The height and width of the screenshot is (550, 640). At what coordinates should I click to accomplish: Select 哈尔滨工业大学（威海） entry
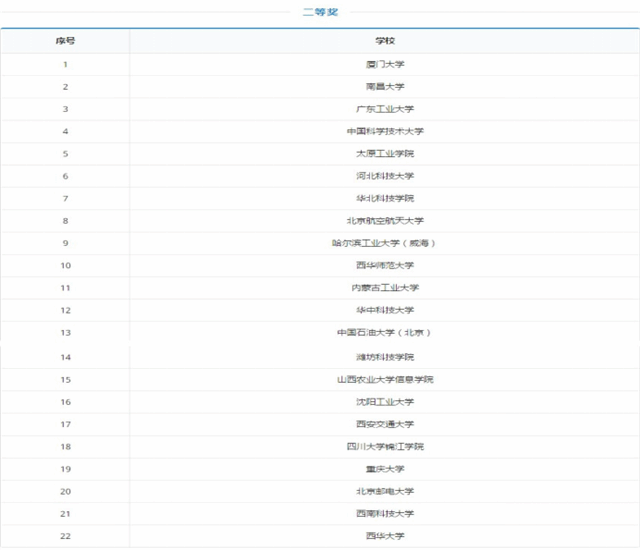384,243
